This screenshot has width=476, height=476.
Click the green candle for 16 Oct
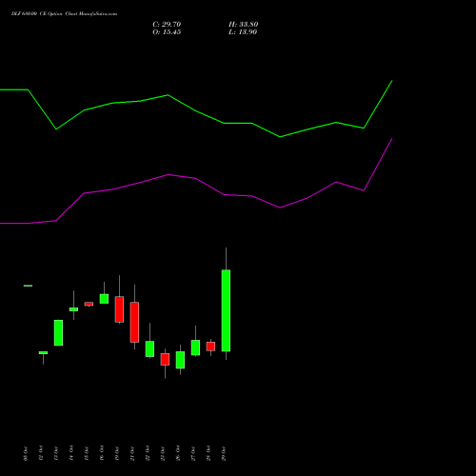coord(104,299)
